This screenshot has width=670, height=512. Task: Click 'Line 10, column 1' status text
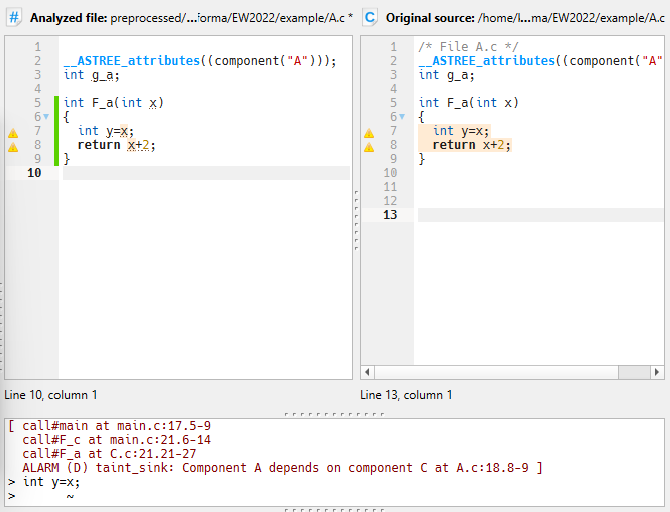pyautogui.click(x=51, y=395)
